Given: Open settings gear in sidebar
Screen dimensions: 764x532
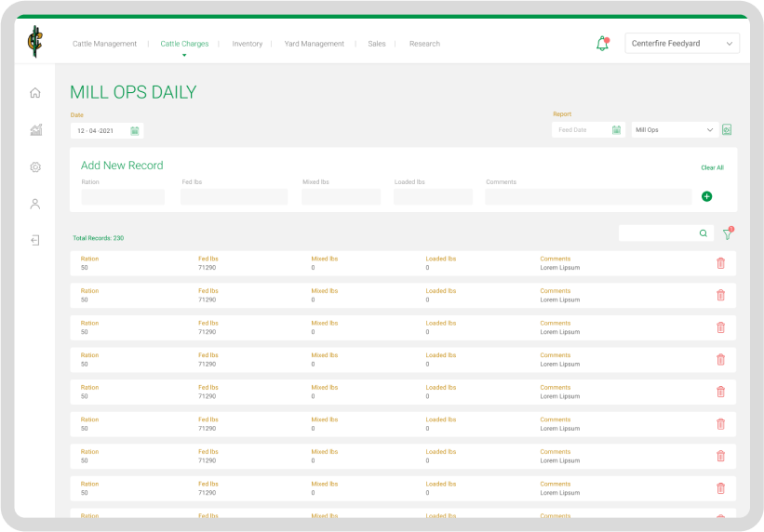Looking at the screenshot, I should [35, 167].
